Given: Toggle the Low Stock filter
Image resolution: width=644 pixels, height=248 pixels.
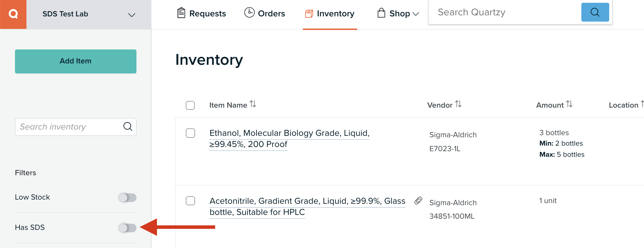Looking at the screenshot, I should [x=127, y=197].
